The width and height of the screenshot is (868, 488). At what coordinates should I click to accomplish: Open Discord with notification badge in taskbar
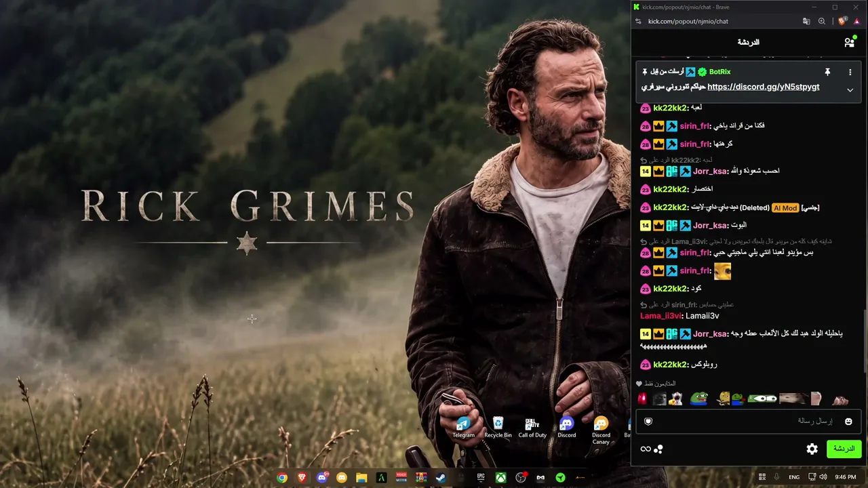coord(322,478)
